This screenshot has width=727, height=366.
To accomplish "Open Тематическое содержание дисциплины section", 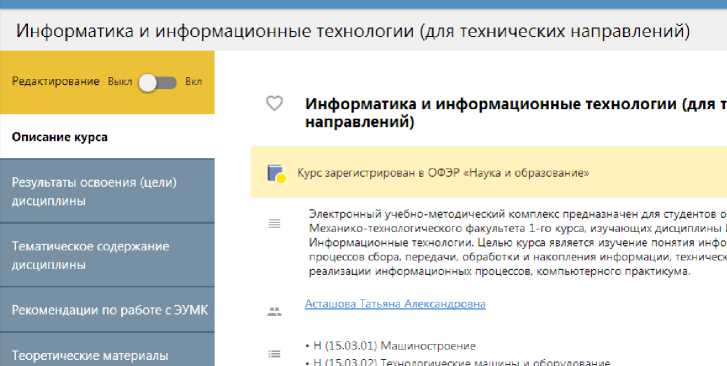I will 107,255.
